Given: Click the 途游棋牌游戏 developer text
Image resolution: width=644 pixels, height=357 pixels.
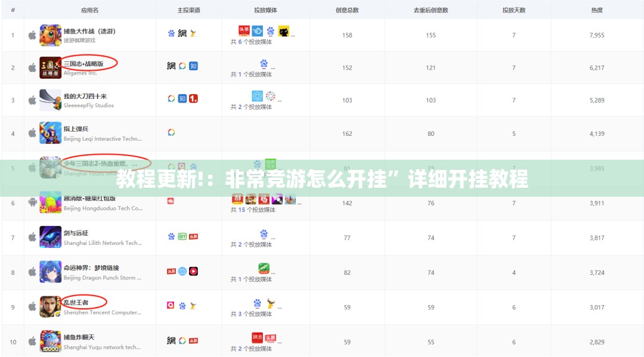Looking at the screenshot, I should point(79,40).
